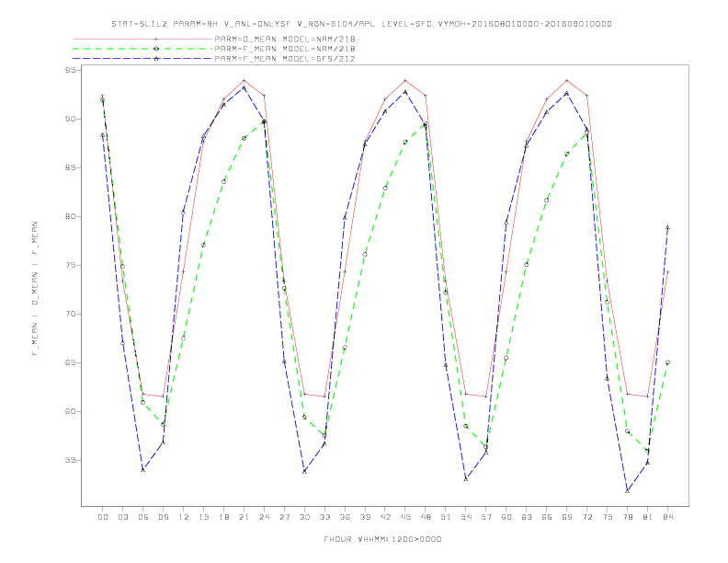Image resolution: width=728 pixels, height=563 pixels.
Task: Click the red solid legend line sample
Action: tap(142, 39)
